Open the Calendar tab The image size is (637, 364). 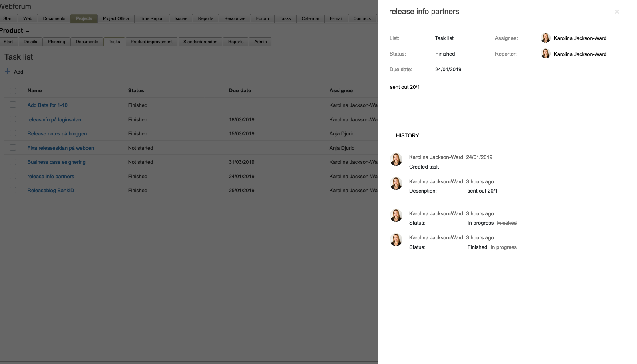pos(311,18)
